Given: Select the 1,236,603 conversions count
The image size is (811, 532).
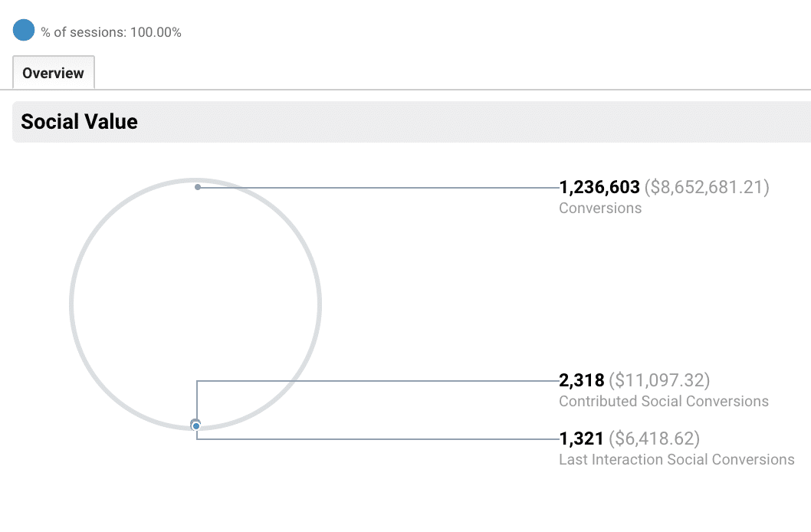Looking at the screenshot, I should tap(599, 187).
